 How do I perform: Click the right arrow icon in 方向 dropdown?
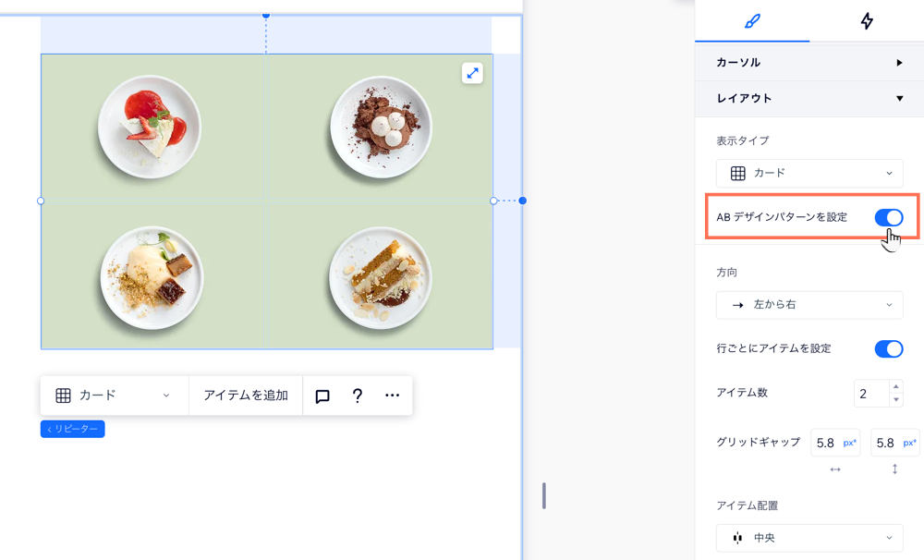(737, 305)
